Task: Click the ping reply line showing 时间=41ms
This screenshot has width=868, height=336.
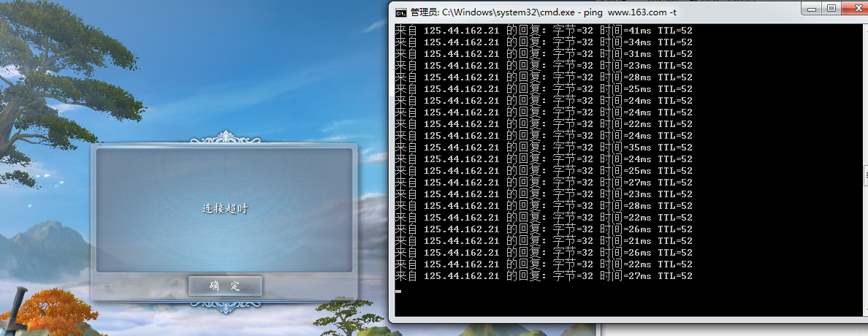Action: (x=544, y=31)
